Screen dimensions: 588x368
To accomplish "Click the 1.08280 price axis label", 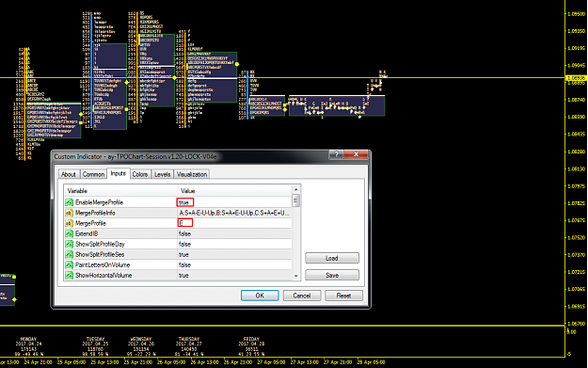I will point(577,152).
